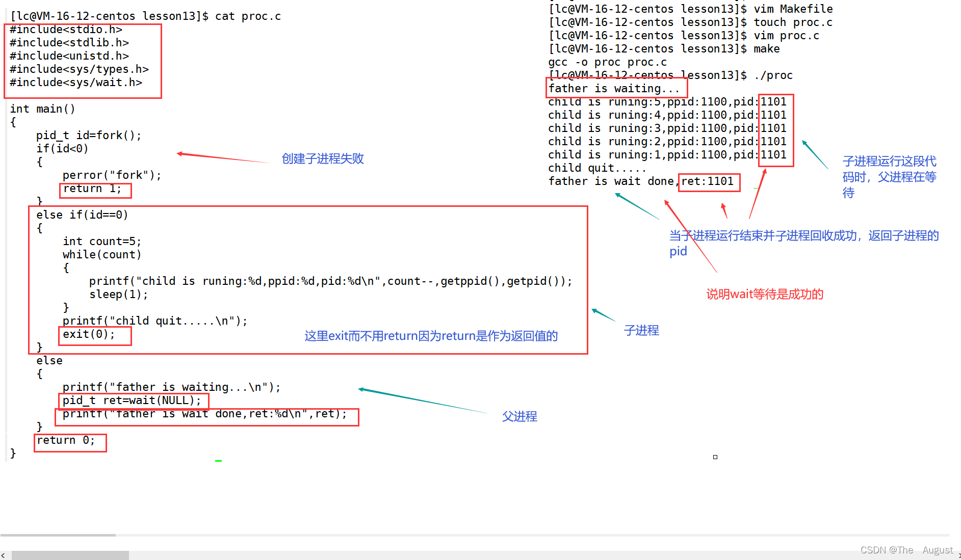Image resolution: width=961 pixels, height=560 pixels.
Task: Click the 'ret:1101' output value
Action: [708, 181]
